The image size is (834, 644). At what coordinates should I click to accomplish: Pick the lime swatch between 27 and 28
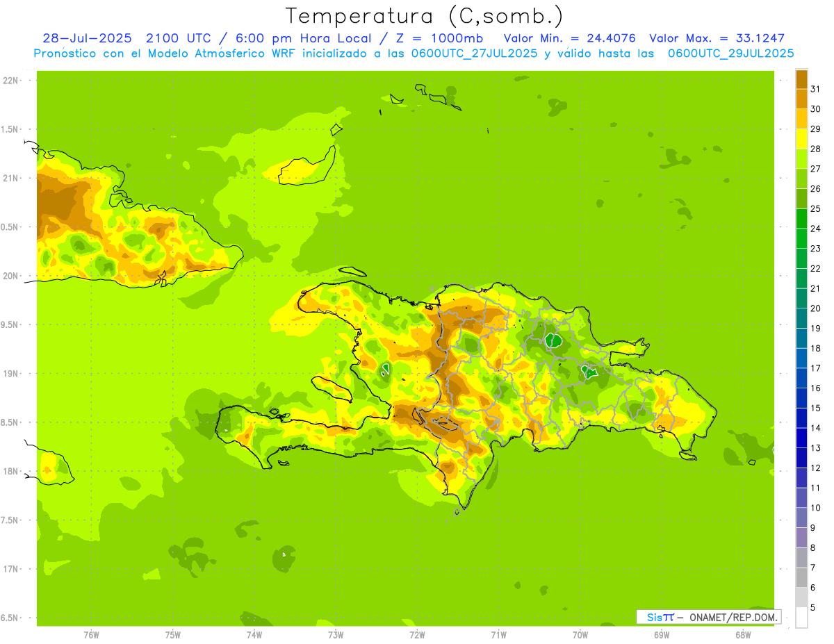pyautogui.click(x=801, y=158)
